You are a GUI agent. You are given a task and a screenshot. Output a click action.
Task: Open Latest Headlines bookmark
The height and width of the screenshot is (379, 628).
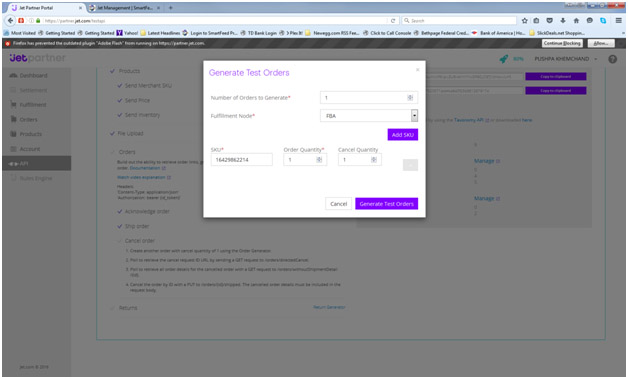pos(160,33)
